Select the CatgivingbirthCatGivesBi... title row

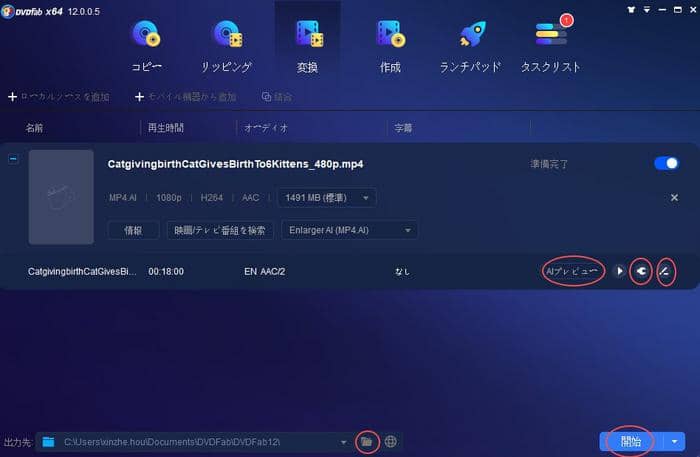82,271
